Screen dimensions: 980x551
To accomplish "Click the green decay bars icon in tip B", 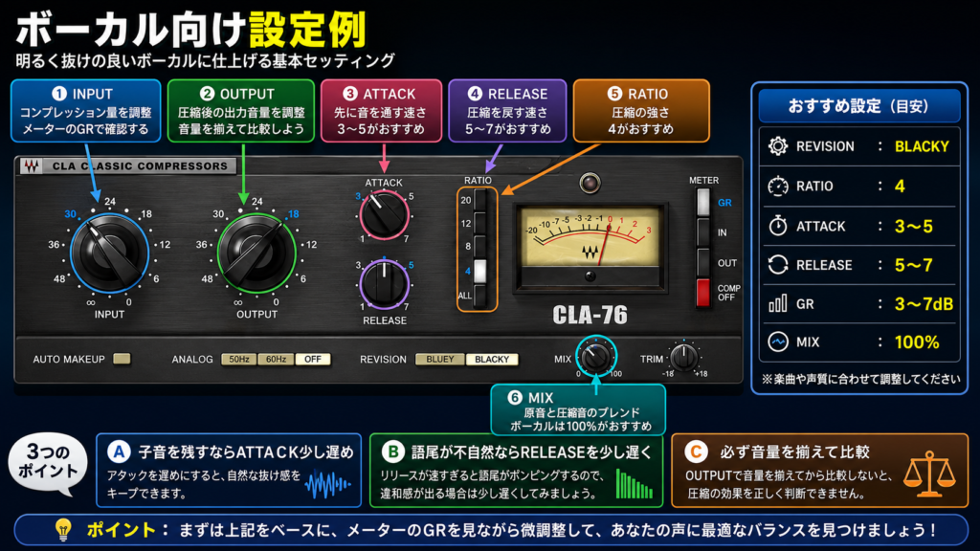I will click(x=635, y=483).
